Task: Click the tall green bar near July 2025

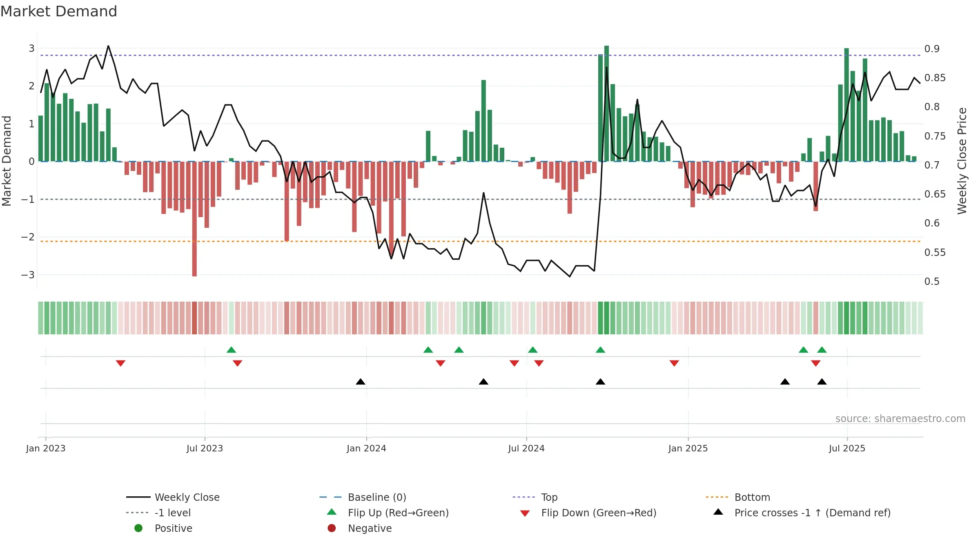Action: 847,105
